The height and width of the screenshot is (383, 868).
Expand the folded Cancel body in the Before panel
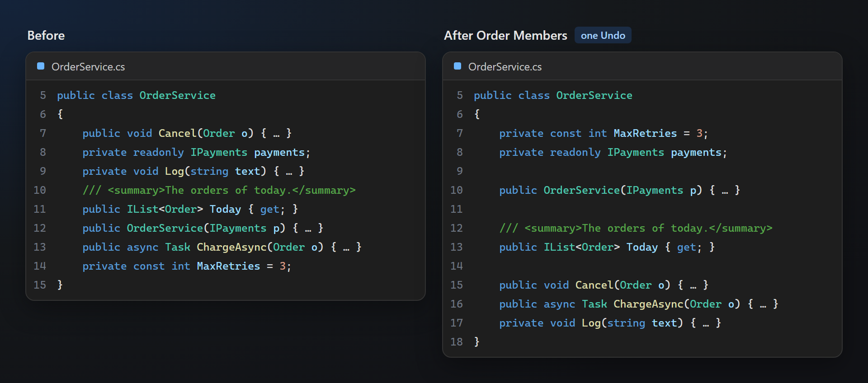click(x=276, y=134)
